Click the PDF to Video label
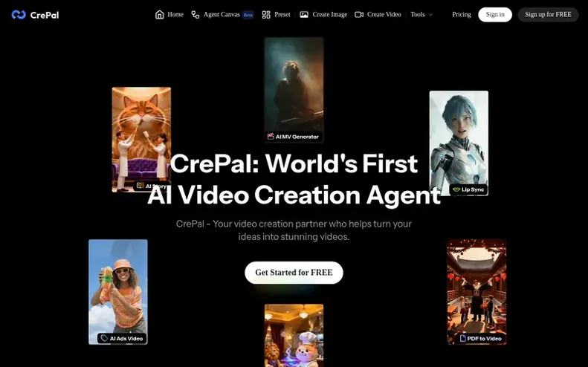Screen dimensions: 588x367 pyautogui.click(x=481, y=338)
